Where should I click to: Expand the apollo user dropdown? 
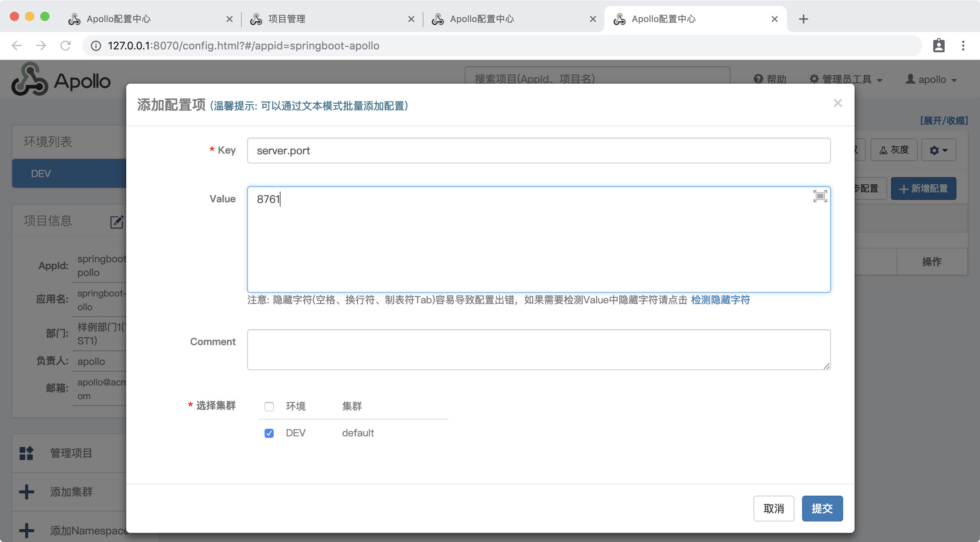pyautogui.click(x=931, y=79)
